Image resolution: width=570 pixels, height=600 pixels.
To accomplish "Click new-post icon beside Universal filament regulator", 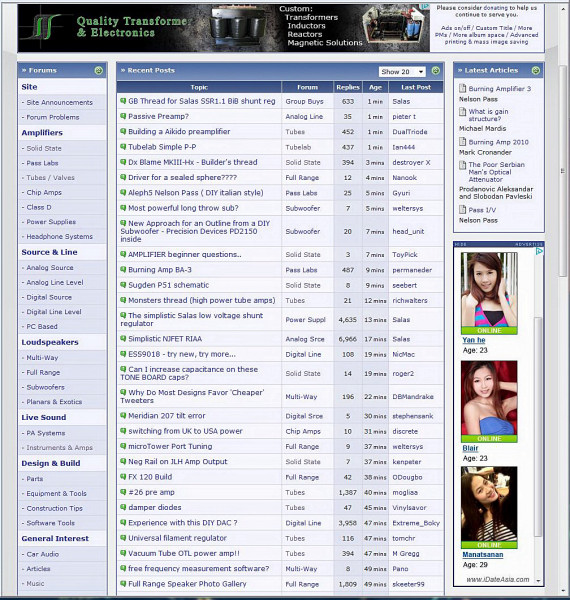I will tap(123, 538).
